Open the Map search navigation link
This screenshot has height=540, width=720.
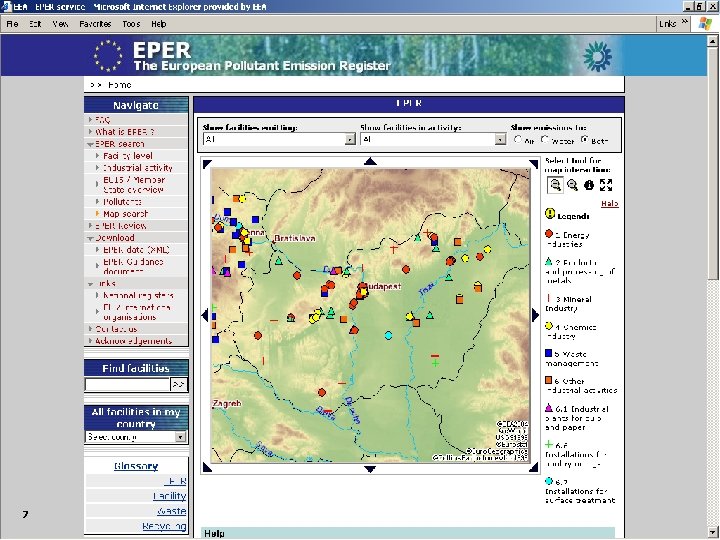point(125,214)
